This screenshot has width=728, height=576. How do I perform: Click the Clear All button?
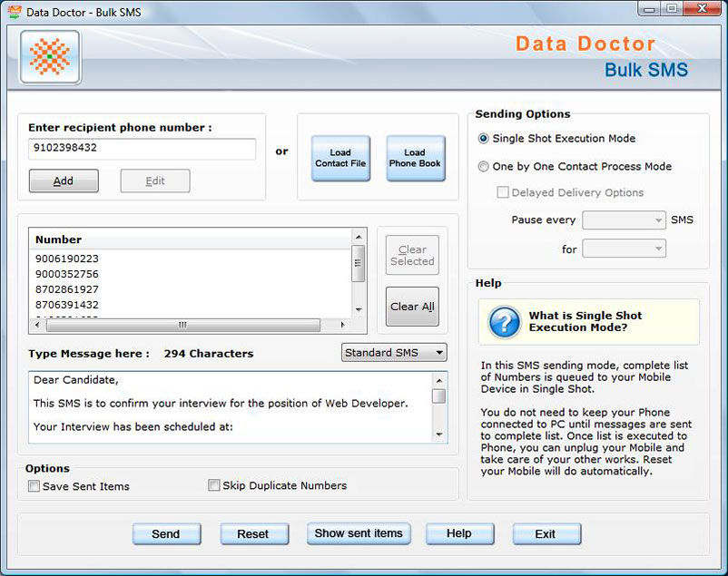(x=412, y=307)
